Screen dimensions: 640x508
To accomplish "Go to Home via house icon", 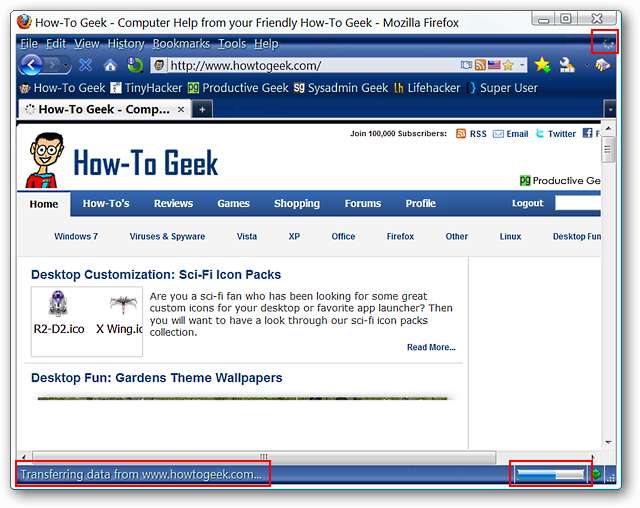I will (110, 65).
